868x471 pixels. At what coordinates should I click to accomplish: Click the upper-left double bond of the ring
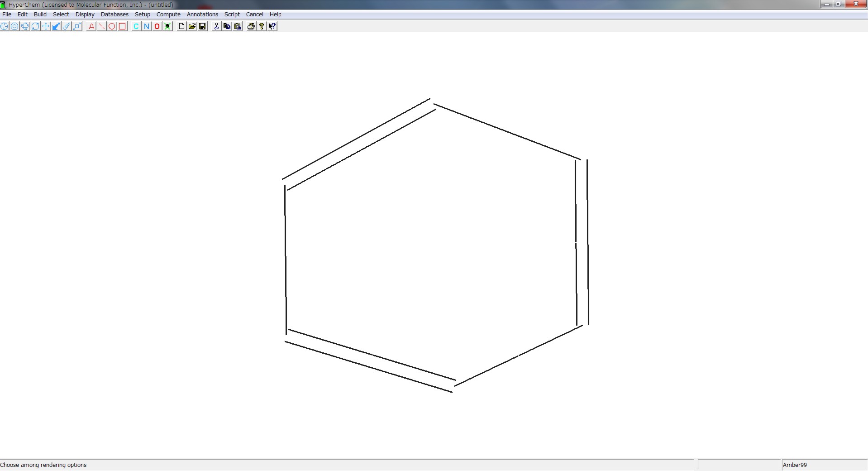coord(359,144)
